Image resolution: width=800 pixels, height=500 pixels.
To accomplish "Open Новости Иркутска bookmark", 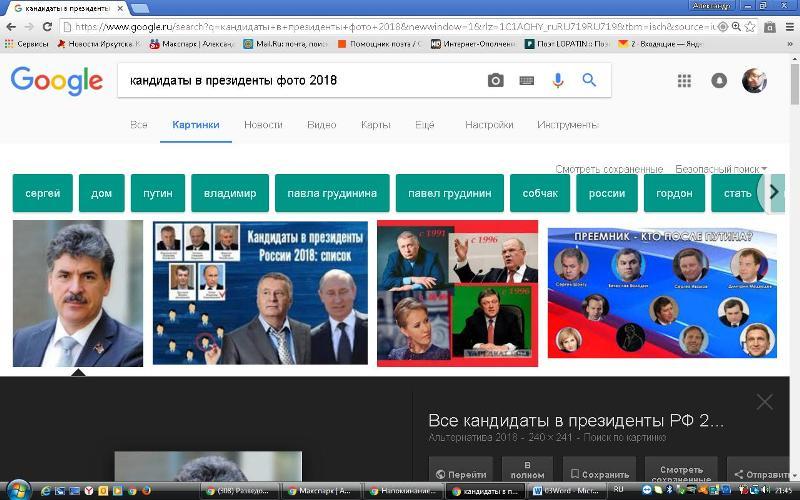I will click(x=98, y=44).
